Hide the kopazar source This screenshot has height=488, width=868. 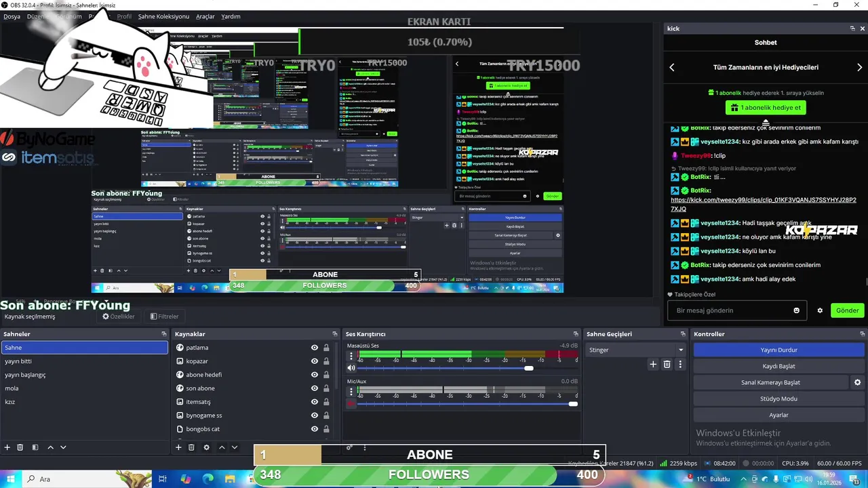point(315,361)
